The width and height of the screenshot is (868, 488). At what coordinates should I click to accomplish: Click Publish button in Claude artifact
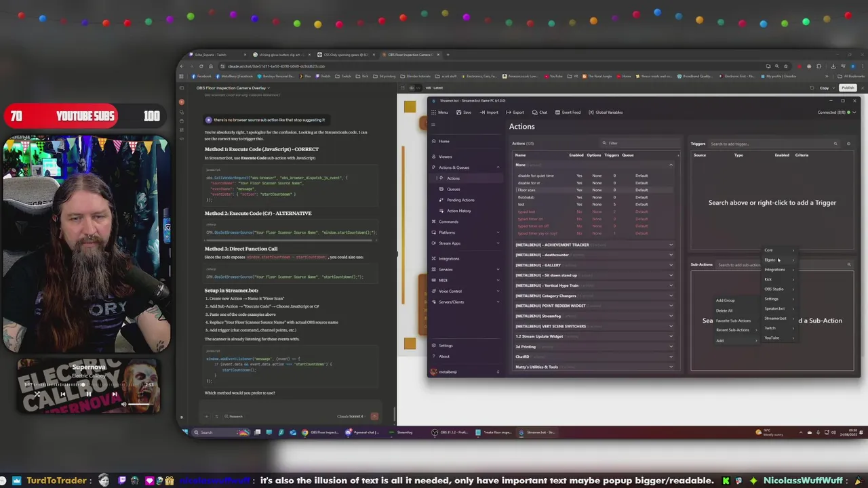pyautogui.click(x=848, y=87)
